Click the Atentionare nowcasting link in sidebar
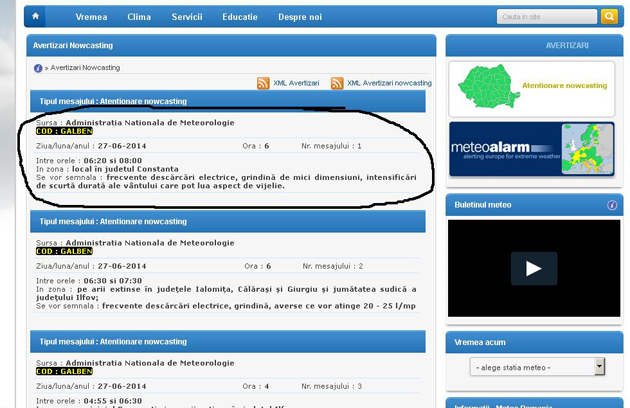Screen dimensions: 630x408 tap(564, 86)
